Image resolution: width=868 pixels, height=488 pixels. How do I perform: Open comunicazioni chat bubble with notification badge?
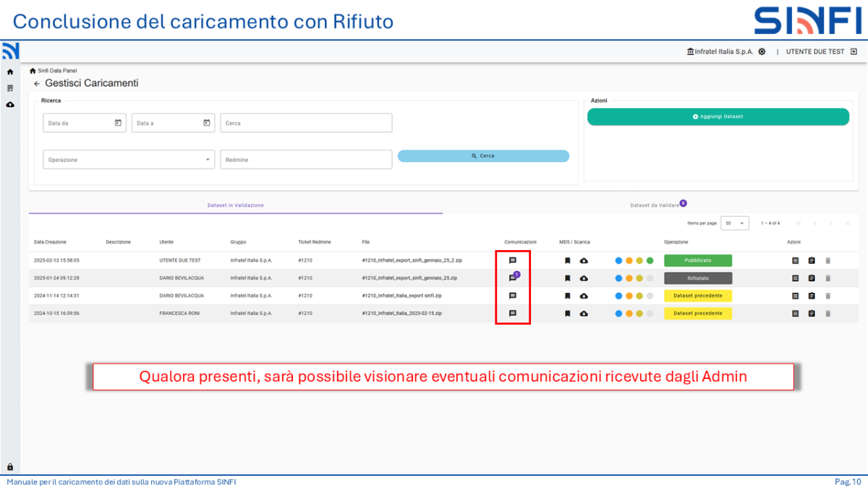(x=513, y=276)
